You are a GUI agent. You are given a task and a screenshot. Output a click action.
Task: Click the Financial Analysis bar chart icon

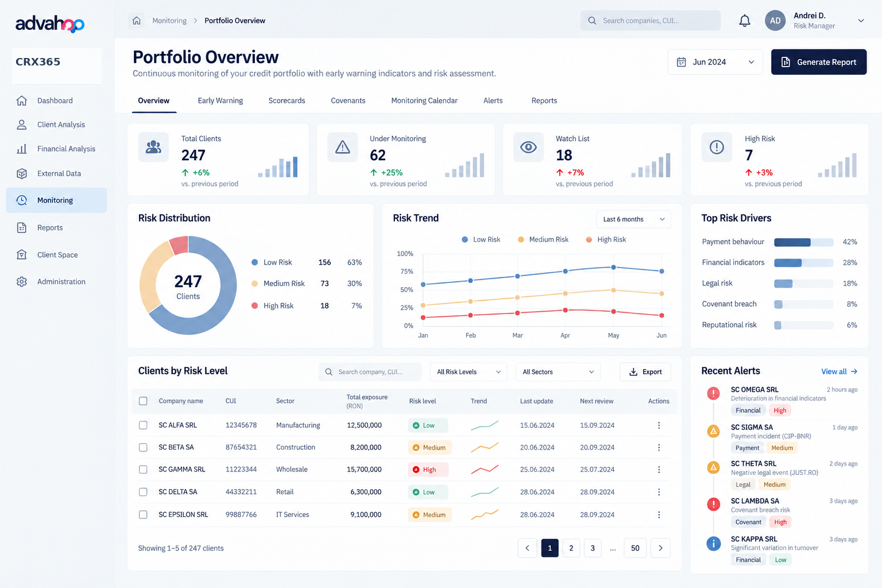click(22, 149)
